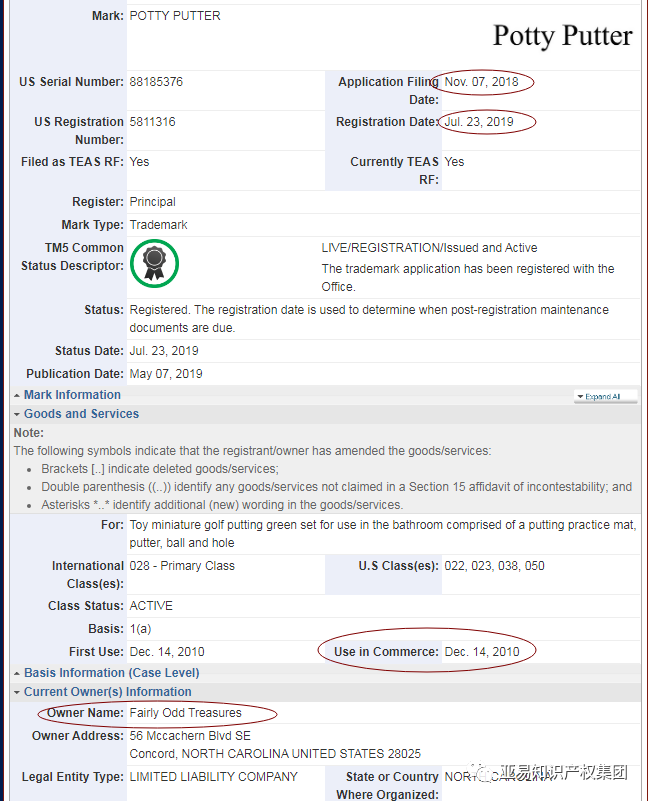Select serial number 88185376
The width and height of the screenshot is (648, 801).
156,82
